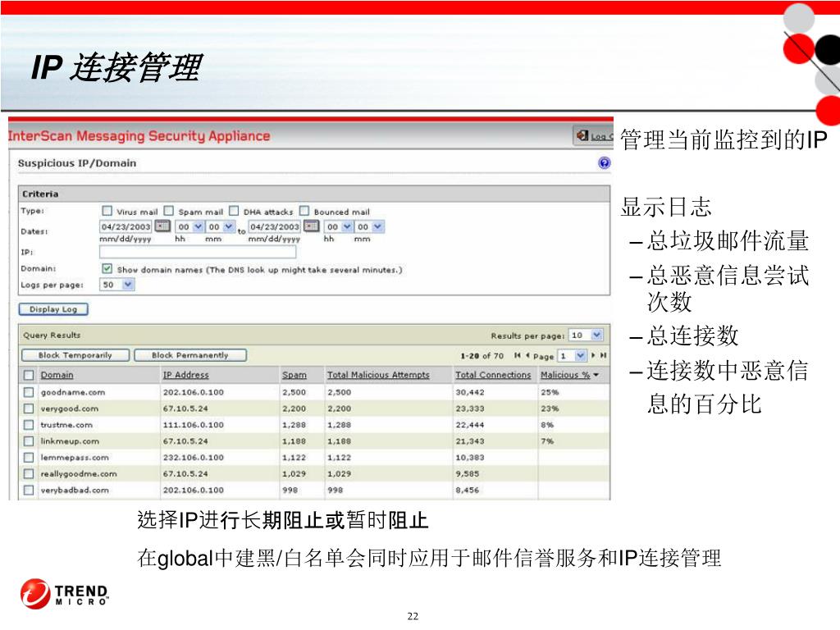Select the verybadbad.com row checkbox
This screenshot has width=840, height=630.
tap(29, 491)
